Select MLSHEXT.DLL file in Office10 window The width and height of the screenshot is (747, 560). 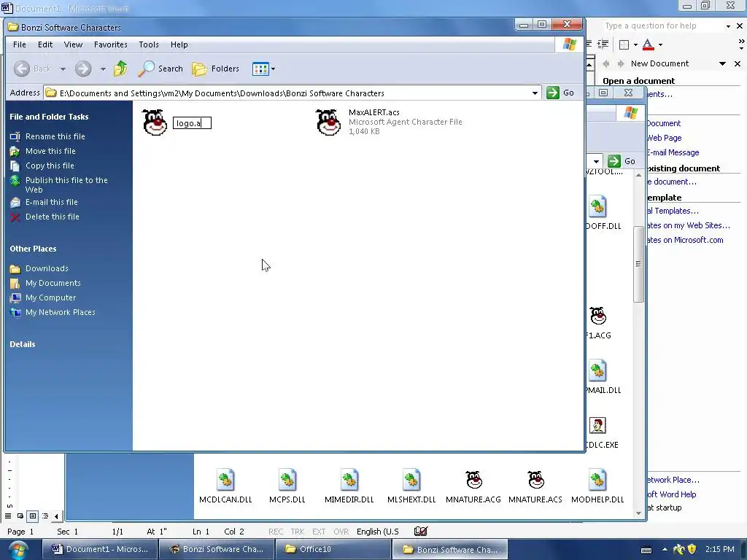click(411, 486)
